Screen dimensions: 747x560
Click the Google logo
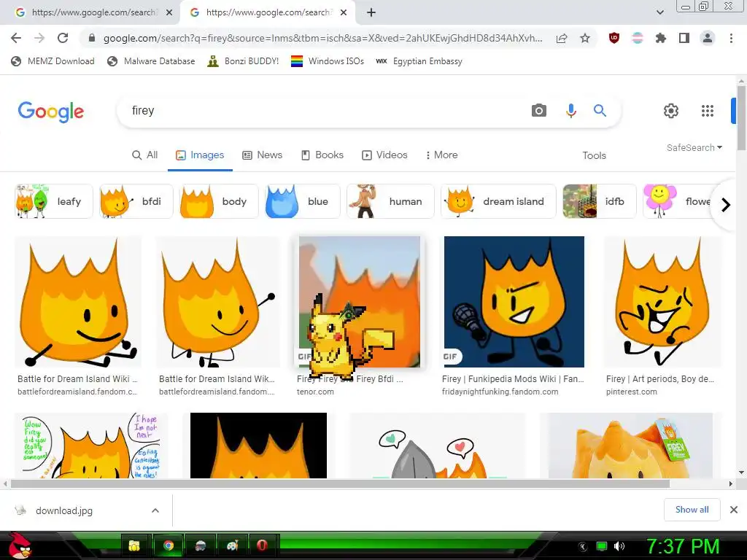(51, 112)
